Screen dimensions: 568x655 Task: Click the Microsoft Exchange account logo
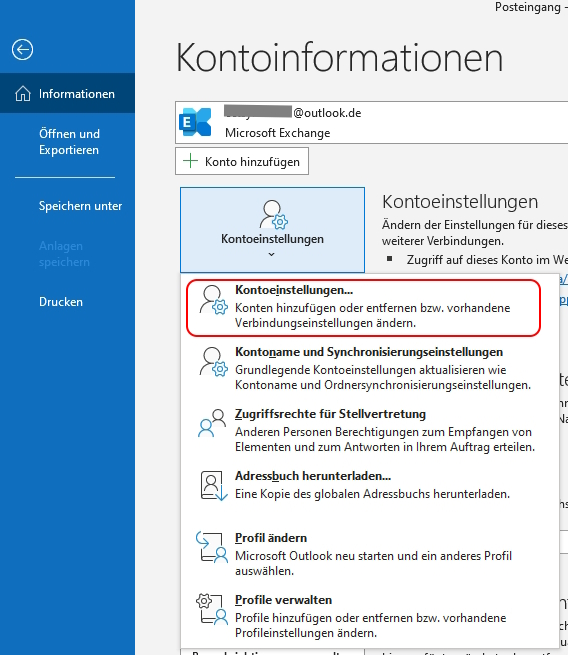pyautogui.click(x=195, y=122)
